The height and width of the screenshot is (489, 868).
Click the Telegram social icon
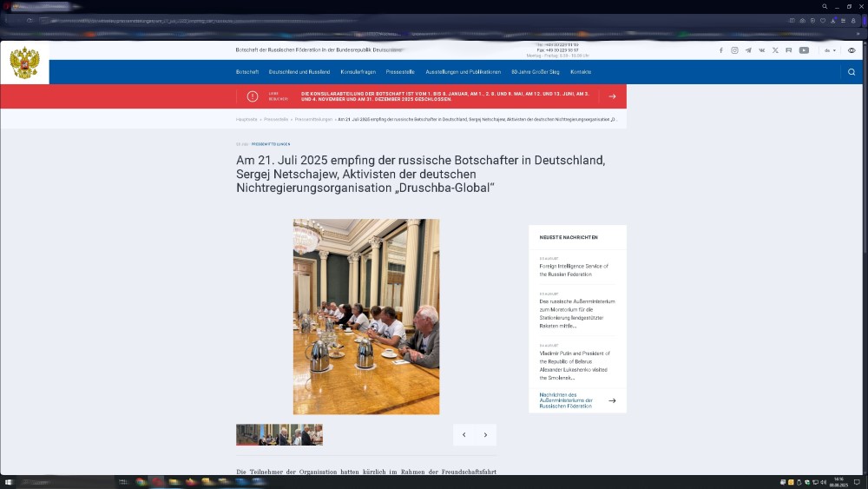click(748, 50)
